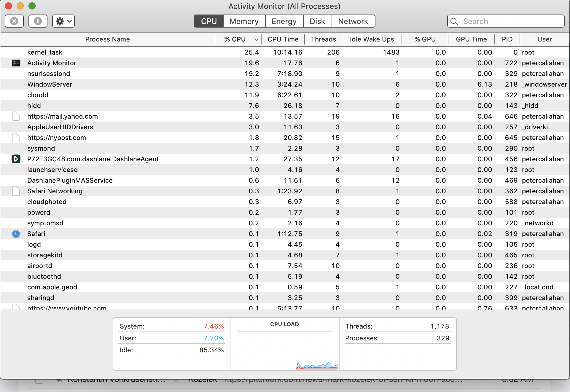Sort by CPU Time column header
570x392 pixels.
tap(283, 39)
